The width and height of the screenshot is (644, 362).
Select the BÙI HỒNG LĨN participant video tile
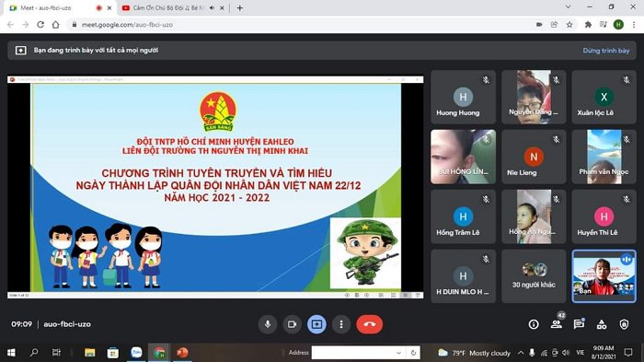coord(463,157)
